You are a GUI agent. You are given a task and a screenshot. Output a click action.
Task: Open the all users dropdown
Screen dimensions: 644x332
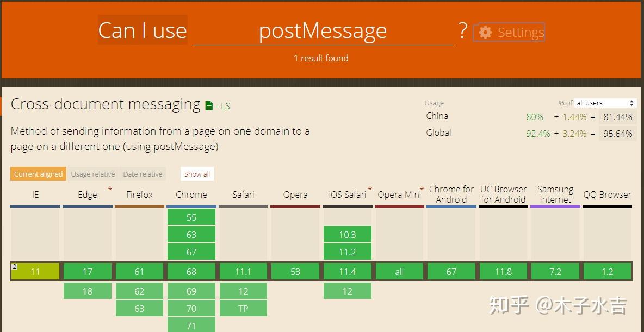point(604,102)
